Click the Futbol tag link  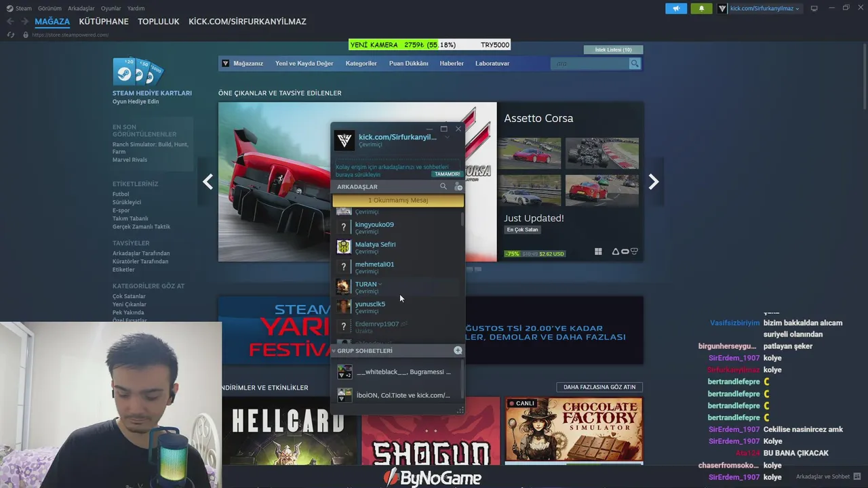(x=121, y=195)
